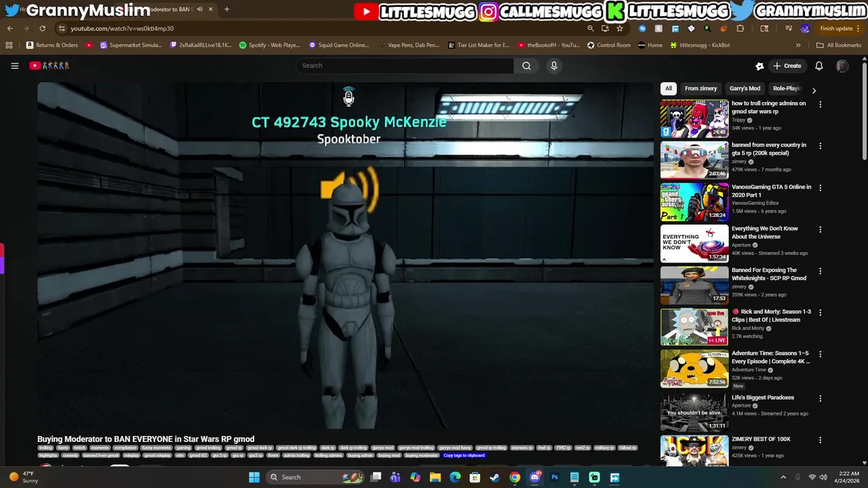Open options for 'how to troll cringe admins' video
This screenshot has height=488, width=868.
820,104
